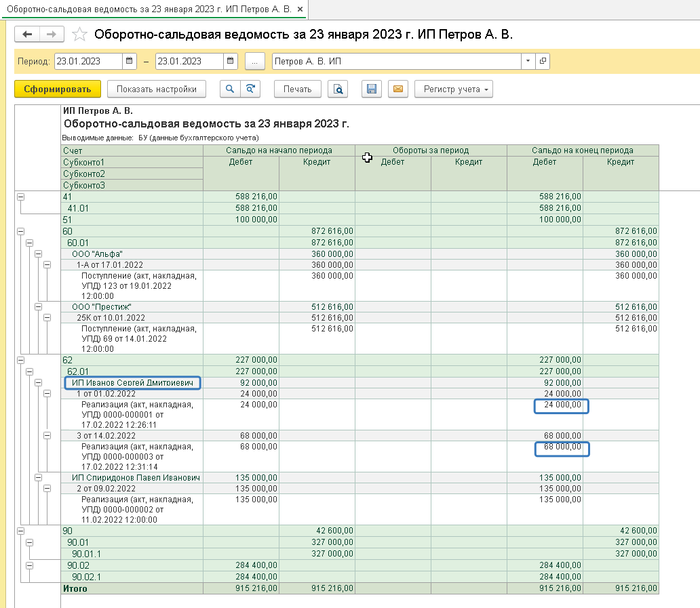Expand the organization dropdown list
This screenshot has height=608, width=700.
[x=528, y=62]
